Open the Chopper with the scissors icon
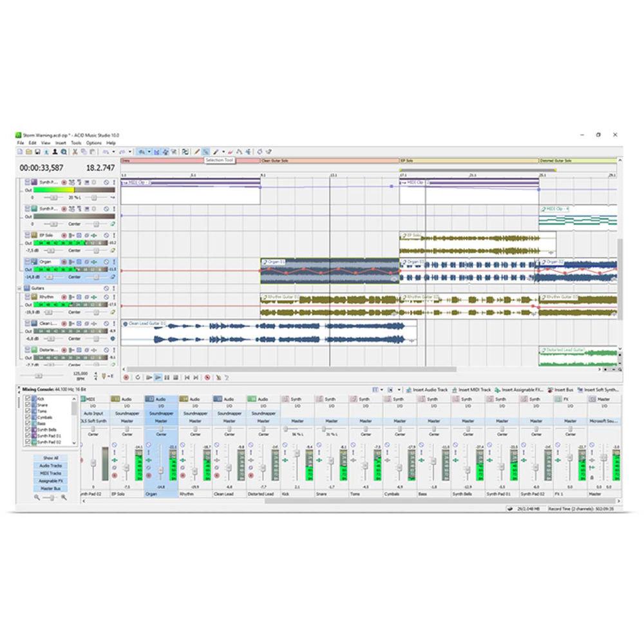 [x=174, y=152]
